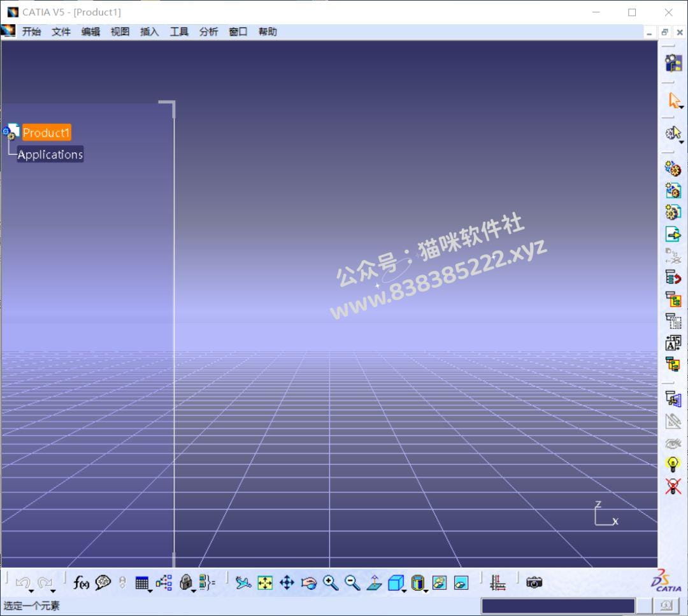Select Applications node in the tree

coord(50,154)
